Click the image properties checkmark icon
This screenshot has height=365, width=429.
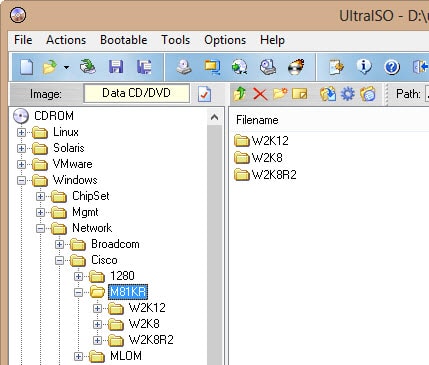[x=204, y=94]
